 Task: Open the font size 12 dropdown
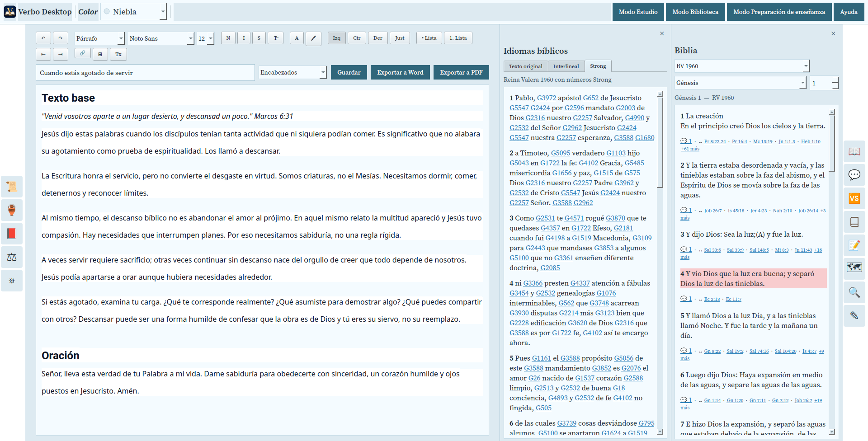205,38
